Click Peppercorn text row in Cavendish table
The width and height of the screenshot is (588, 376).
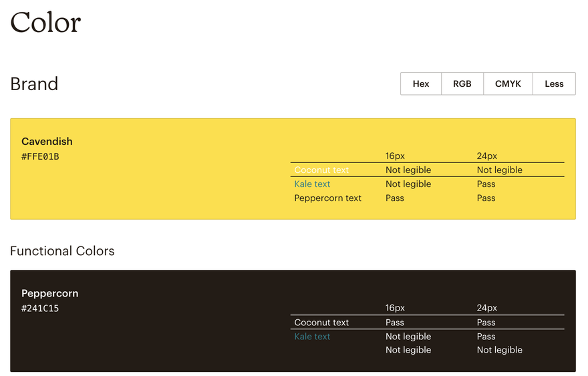327,198
